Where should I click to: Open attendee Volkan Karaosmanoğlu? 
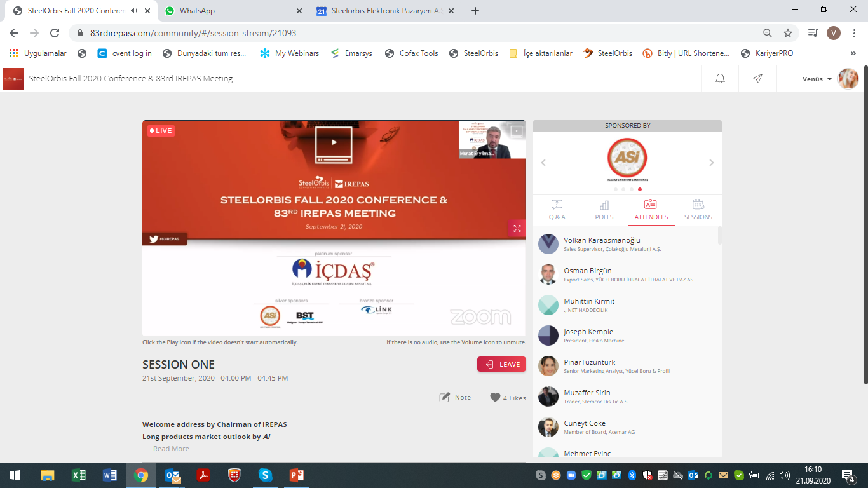point(627,244)
